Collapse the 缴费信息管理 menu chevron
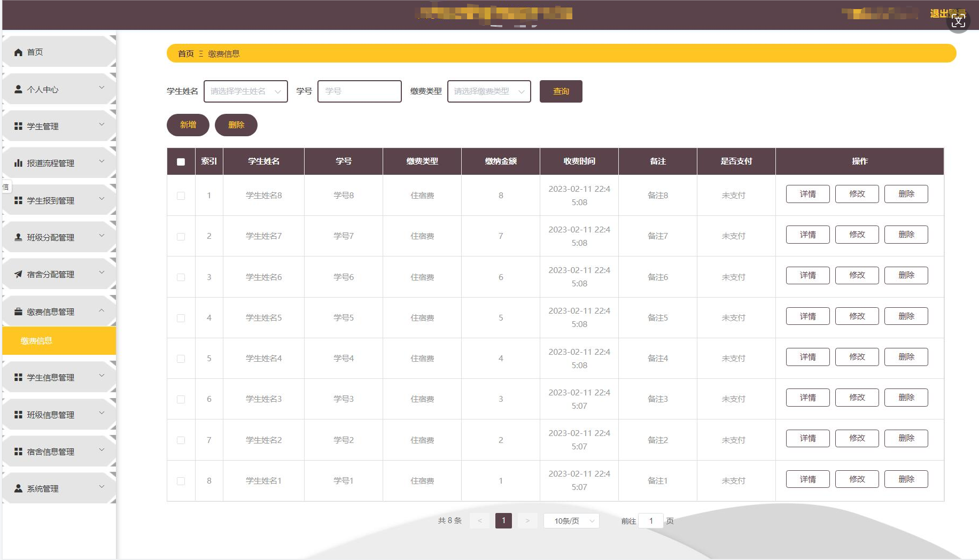Viewport: 979px width, 560px height. (x=102, y=310)
